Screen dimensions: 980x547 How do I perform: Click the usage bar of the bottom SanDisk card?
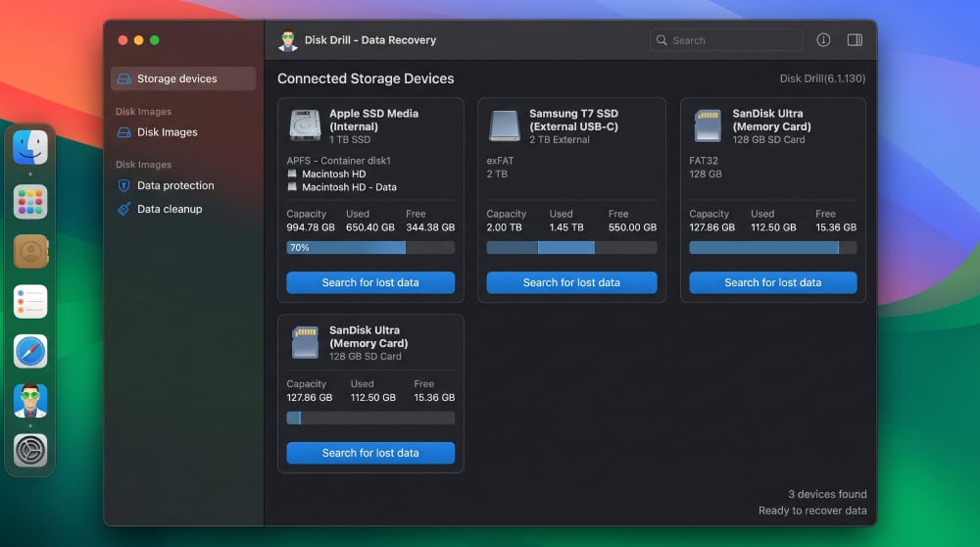click(x=370, y=418)
